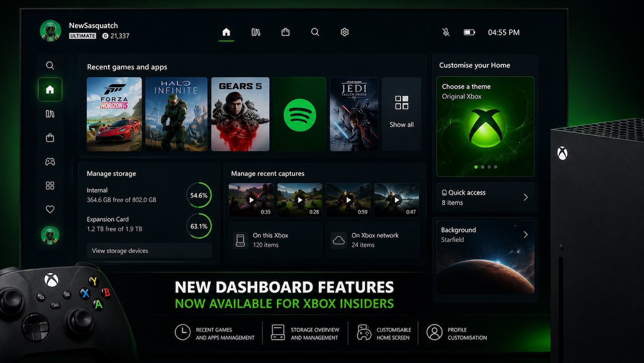This screenshot has height=363, width=644.
Task: Open the Home tab in top navigation
Action: click(226, 32)
